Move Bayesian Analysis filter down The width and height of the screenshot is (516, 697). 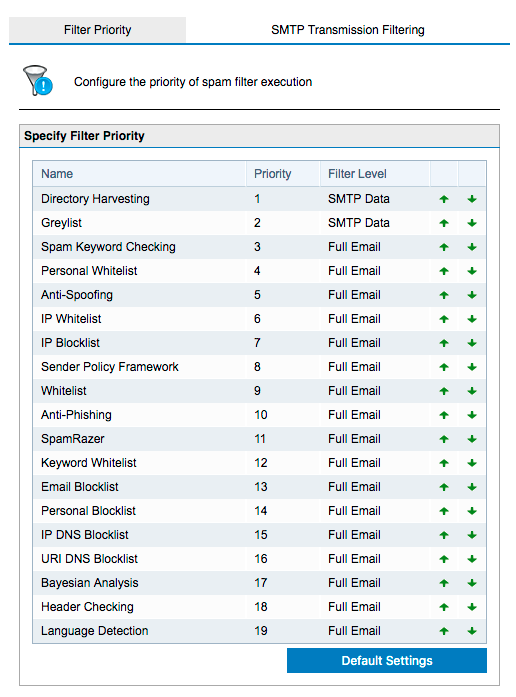(x=472, y=583)
